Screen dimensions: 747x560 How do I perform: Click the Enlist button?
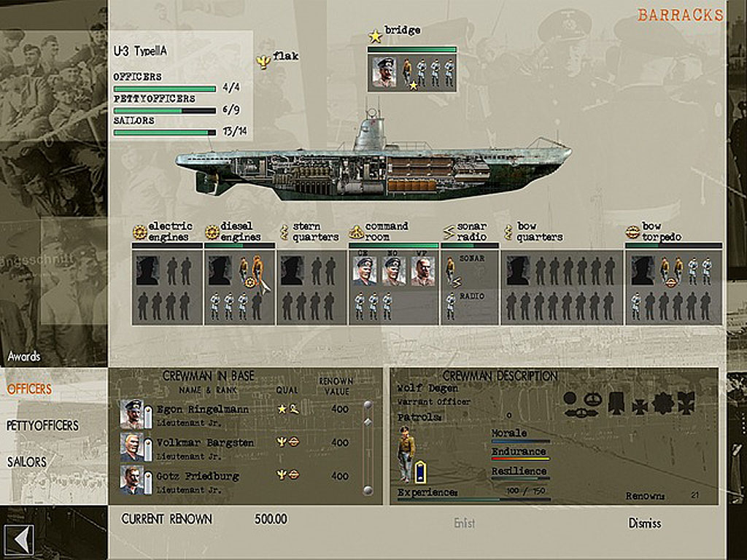[464, 523]
